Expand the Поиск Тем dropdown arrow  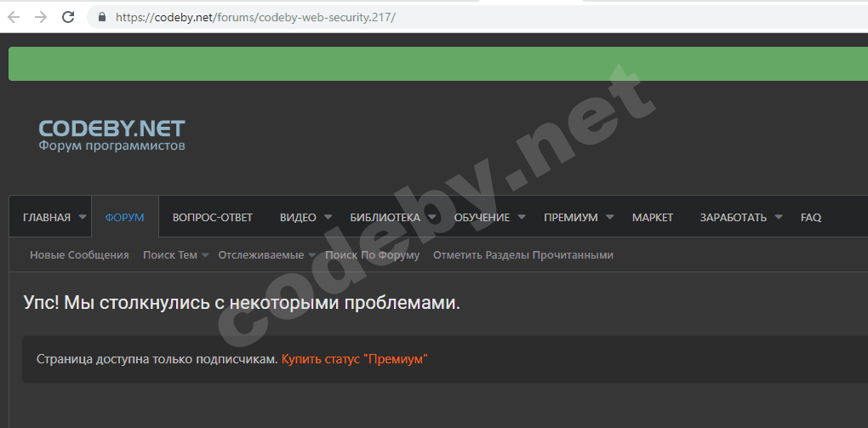tap(205, 255)
